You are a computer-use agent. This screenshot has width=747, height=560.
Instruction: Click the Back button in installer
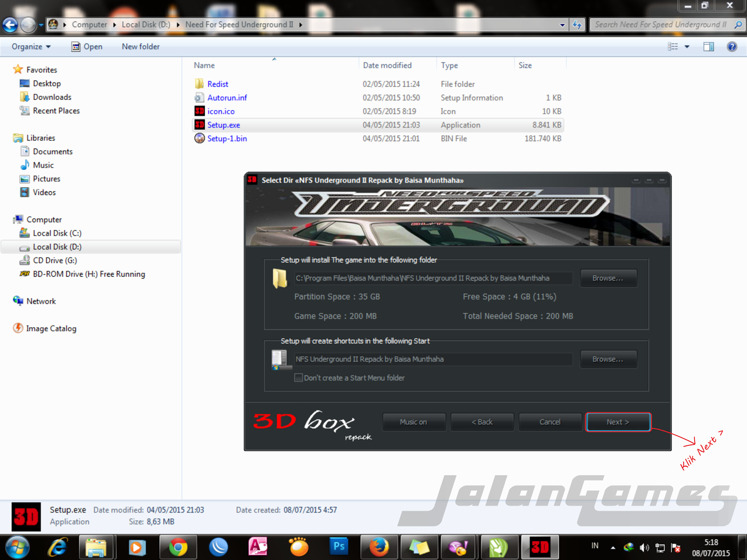(x=482, y=422)
